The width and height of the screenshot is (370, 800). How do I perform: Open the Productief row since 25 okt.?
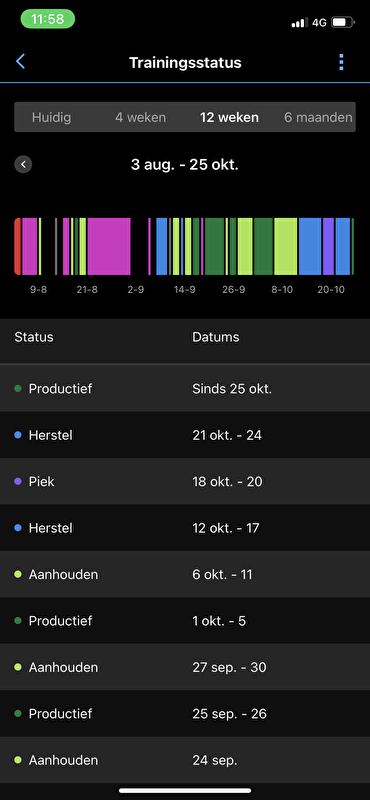185,389
